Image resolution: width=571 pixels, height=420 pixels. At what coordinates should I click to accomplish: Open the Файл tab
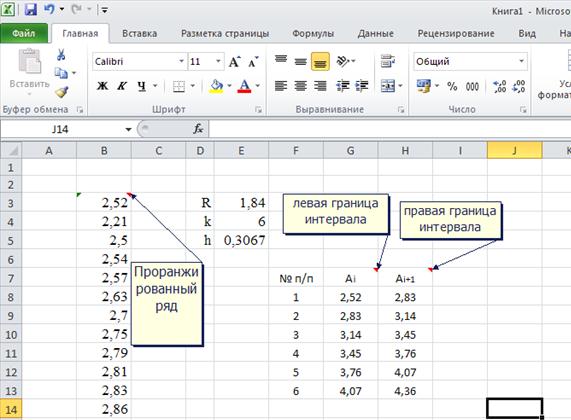click(24, 34)
